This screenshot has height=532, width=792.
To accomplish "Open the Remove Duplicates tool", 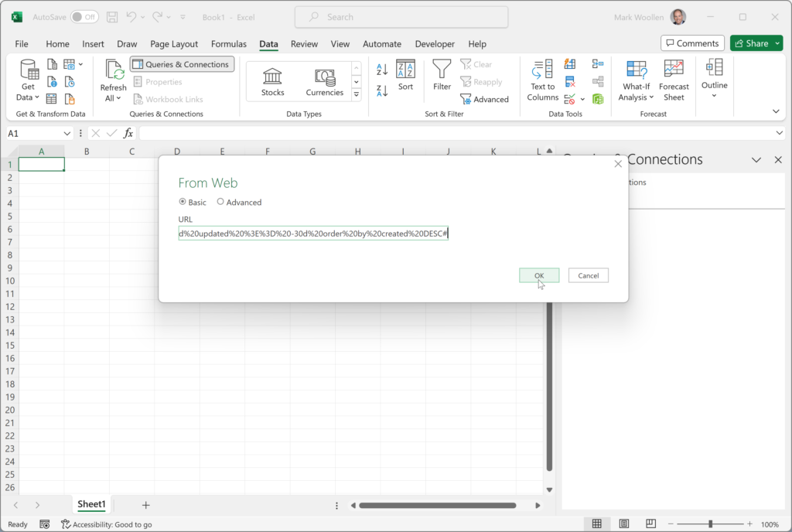I will (570, 81).
